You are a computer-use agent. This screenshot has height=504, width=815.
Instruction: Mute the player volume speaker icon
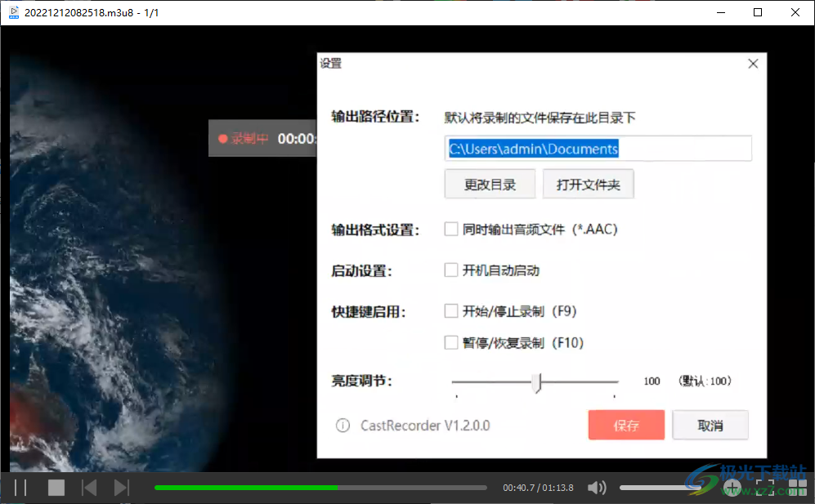point(597,488)
